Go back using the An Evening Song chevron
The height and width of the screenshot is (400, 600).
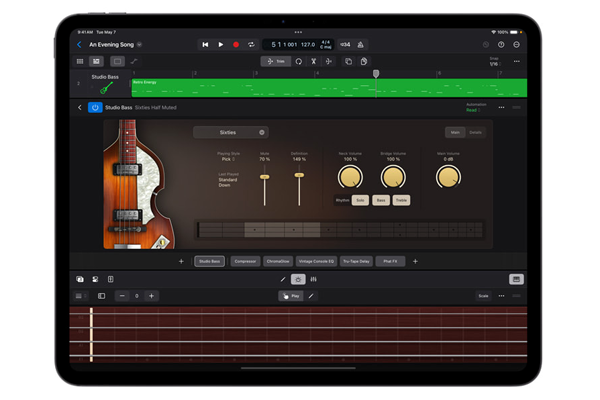(x=80, y=45)
